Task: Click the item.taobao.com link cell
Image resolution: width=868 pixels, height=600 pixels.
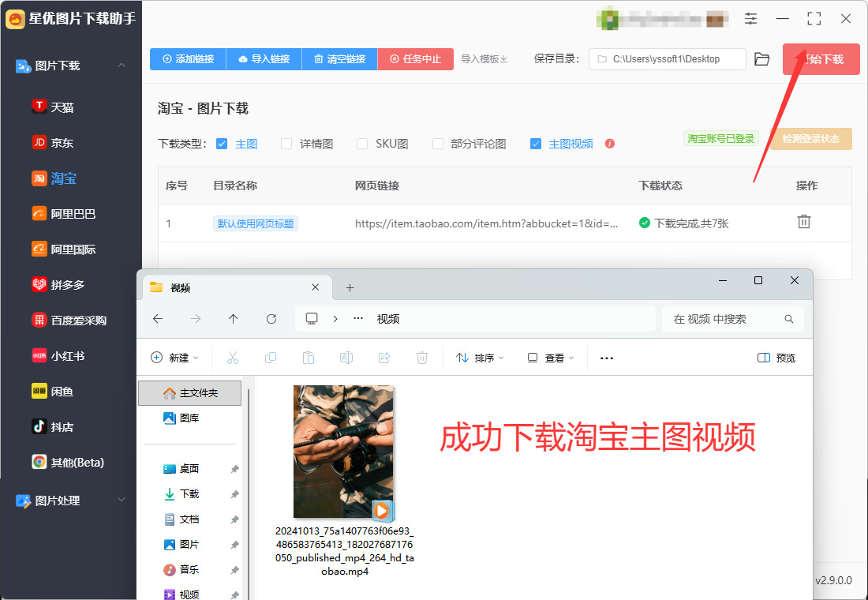Action: pyautogui.click(x=487, y=223)
